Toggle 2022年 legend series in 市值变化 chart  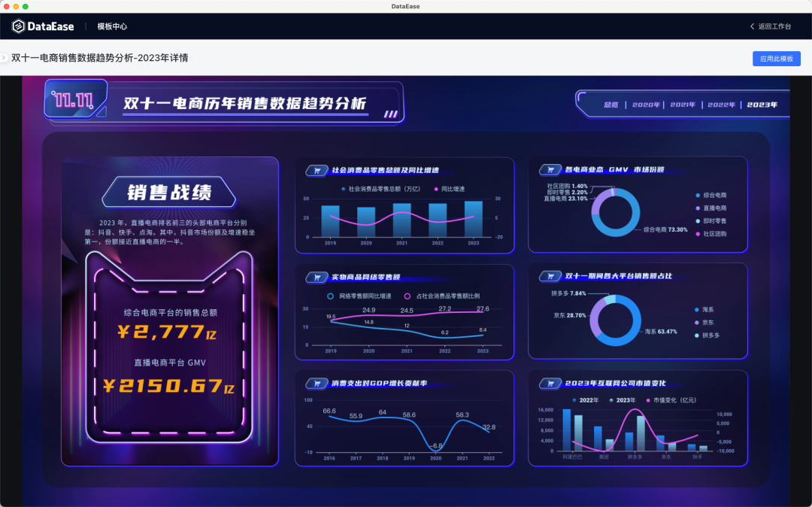(586, 400)
